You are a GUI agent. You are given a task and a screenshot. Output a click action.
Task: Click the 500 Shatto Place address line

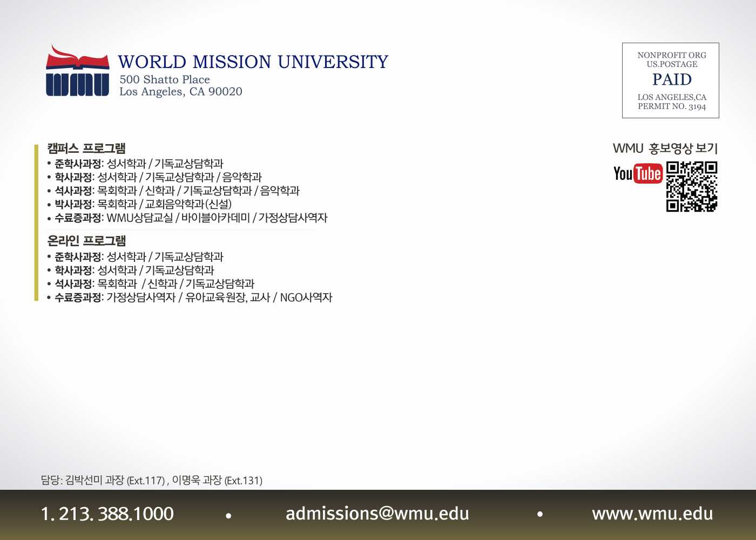165,79
